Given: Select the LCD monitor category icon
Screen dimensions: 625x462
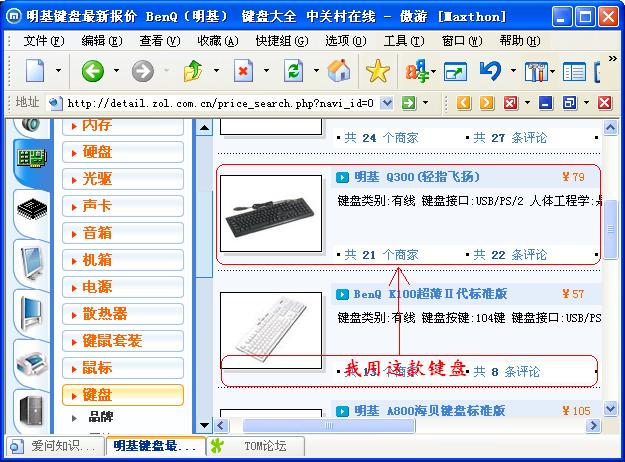Looking at the screenshot, I should (33, 262).
